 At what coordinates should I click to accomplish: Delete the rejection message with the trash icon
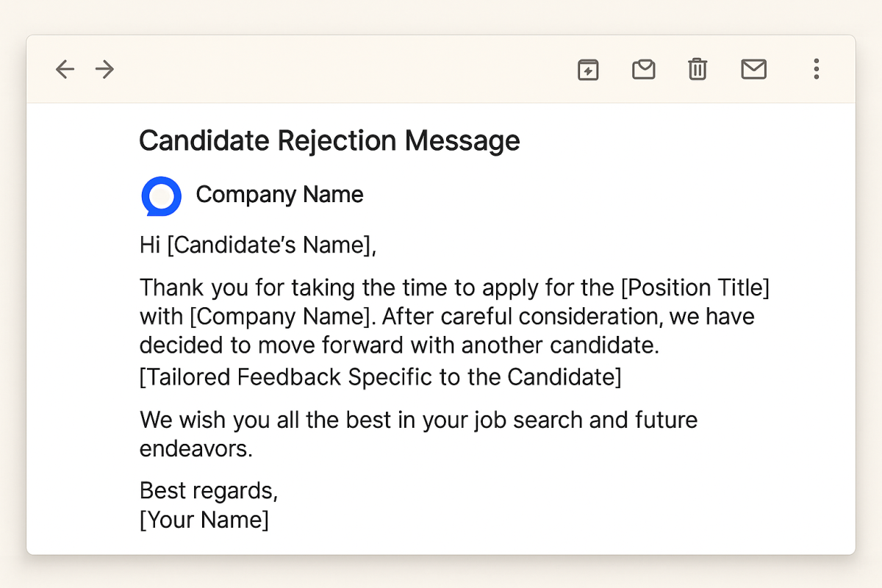pos(697,69)
